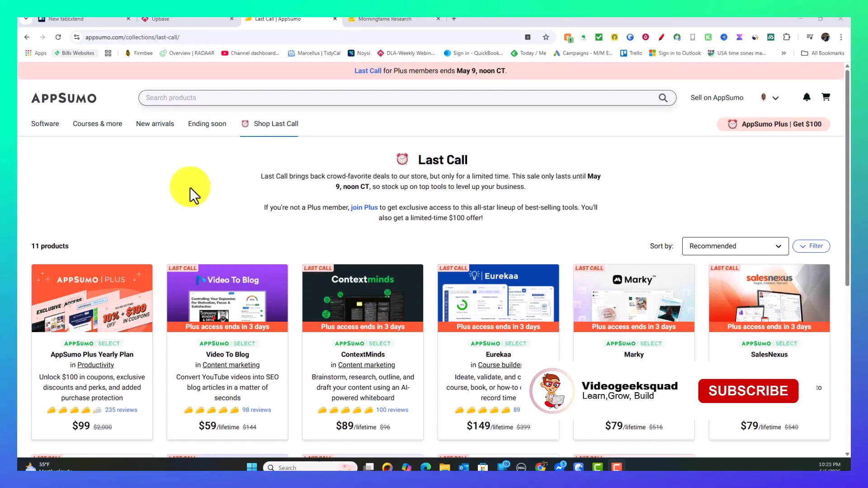Screen dimensions: 868x488
Task: Click the site info icon in address bar
Action: [77, 37]
